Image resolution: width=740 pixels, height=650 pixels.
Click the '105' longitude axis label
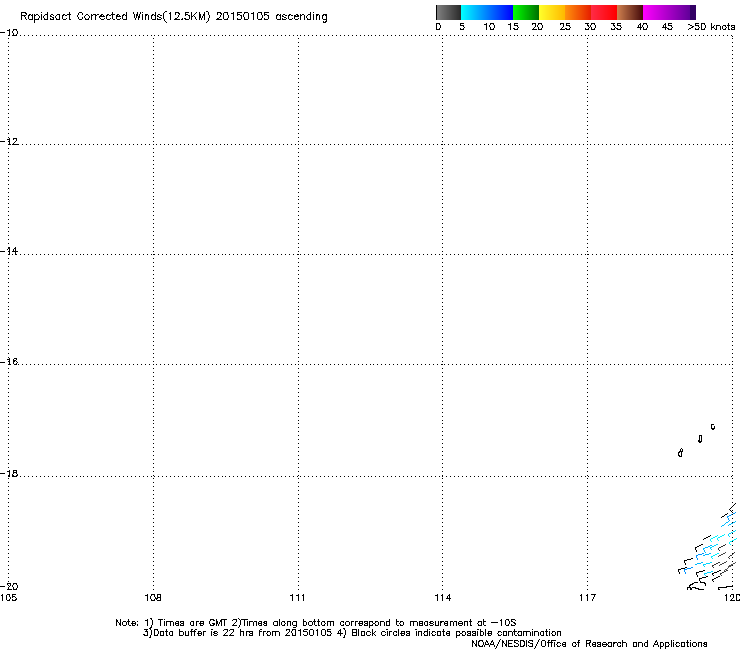pyautogui.click(x=8, y=598)
